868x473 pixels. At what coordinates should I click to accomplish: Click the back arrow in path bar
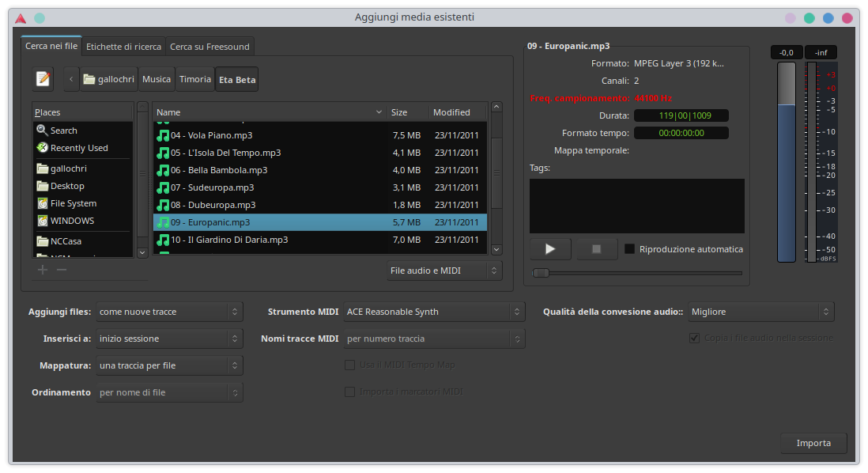tap(71, 79)
